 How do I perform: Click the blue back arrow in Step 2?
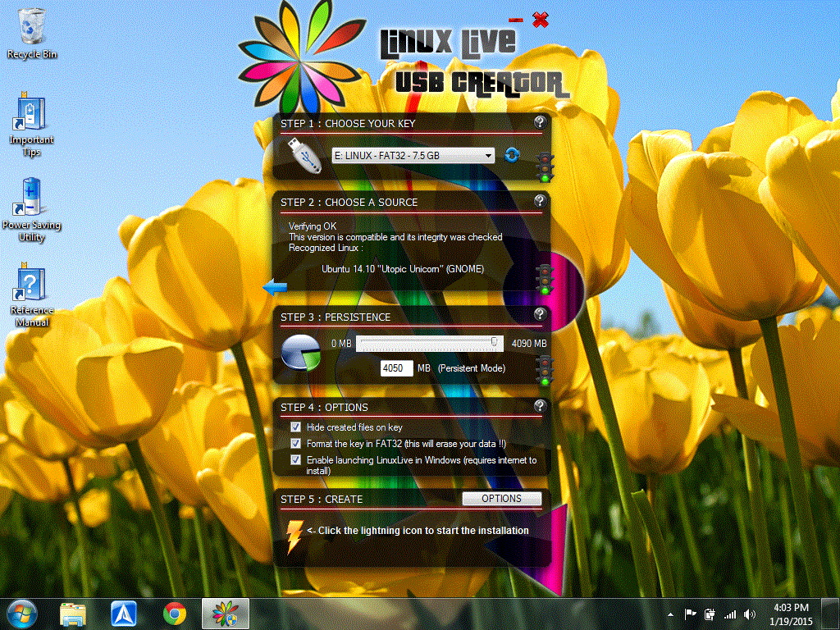tap(276, 288)
